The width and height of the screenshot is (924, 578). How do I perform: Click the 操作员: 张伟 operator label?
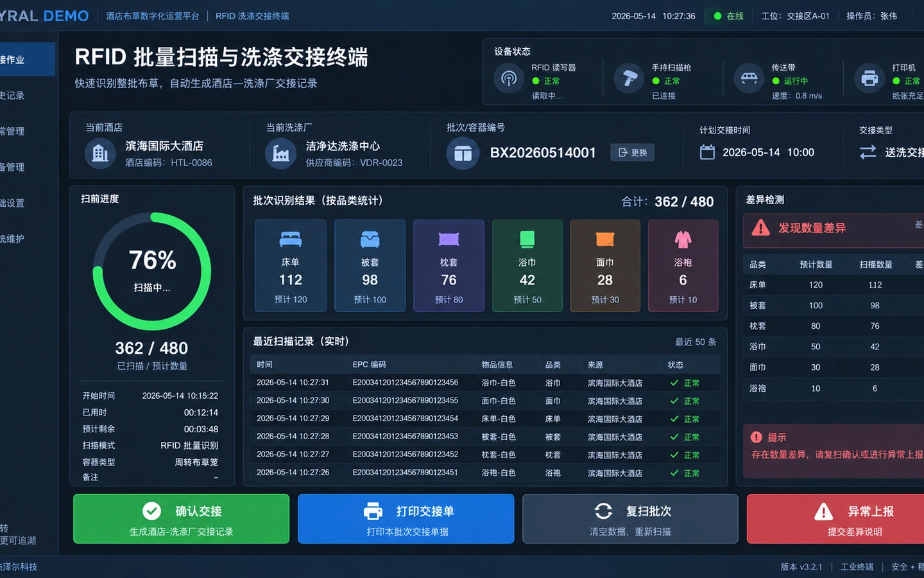point(871,16)
